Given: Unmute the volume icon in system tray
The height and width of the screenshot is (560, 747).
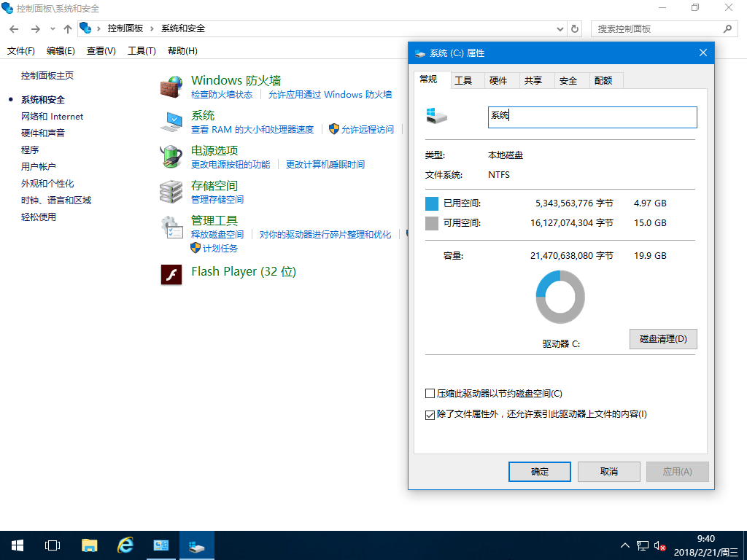Looking at the screenshot, I should coord(660,545).
